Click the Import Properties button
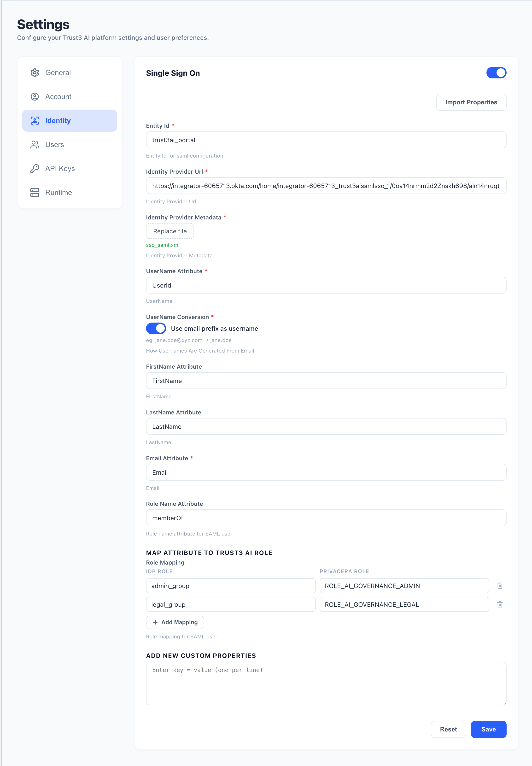Viewport: 532px width, 766px height. click(x=471, y=102)
